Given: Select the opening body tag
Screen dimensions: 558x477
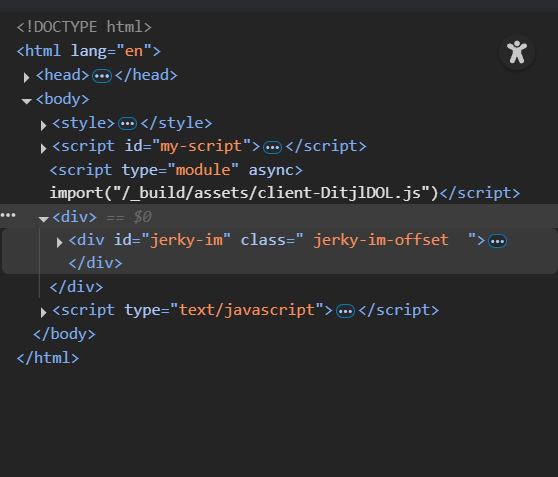Looking at the screenshot, I should click(62, 99).
